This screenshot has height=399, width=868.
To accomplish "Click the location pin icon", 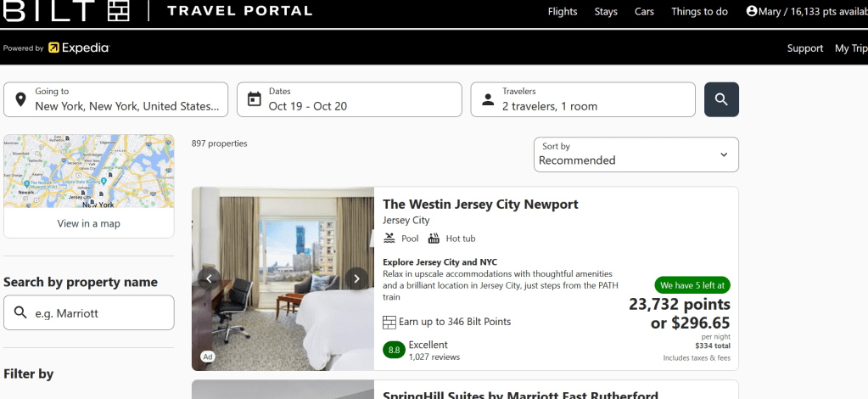I will [20, 99].
